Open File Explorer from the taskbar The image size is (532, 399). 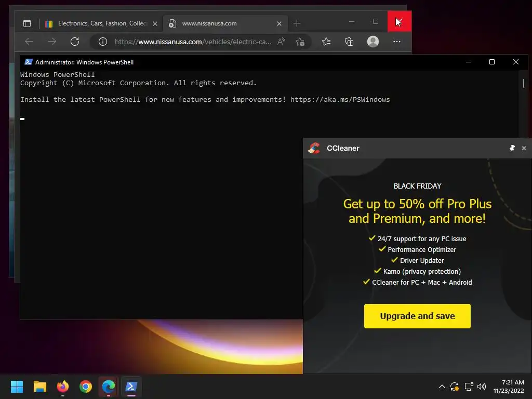(x=39, y=387)
